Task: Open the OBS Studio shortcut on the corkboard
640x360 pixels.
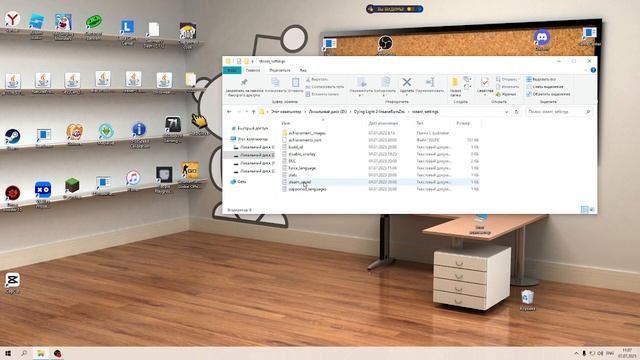Action: coord(385,45)
